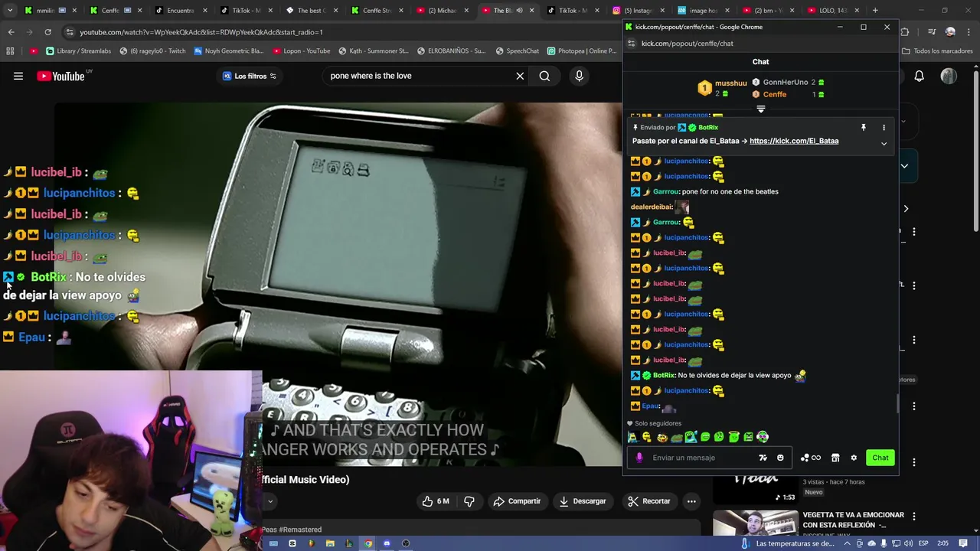This screenshot has width=980, height=551.
Task: Open the kick.com/El_Bataa link
Action: click(794, 141)
